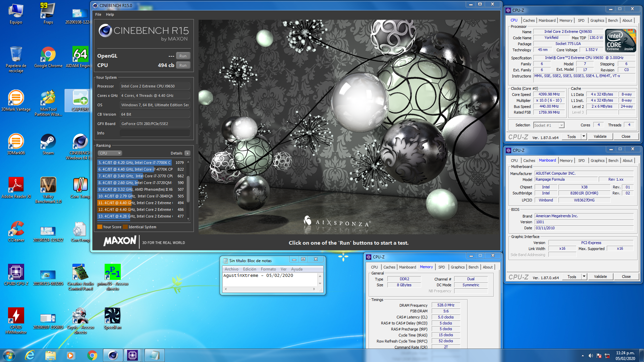The image size is (644, 362).
Task: Click the ranking Details arrow button
Action: pyautogui.click(x=187, y=153)
